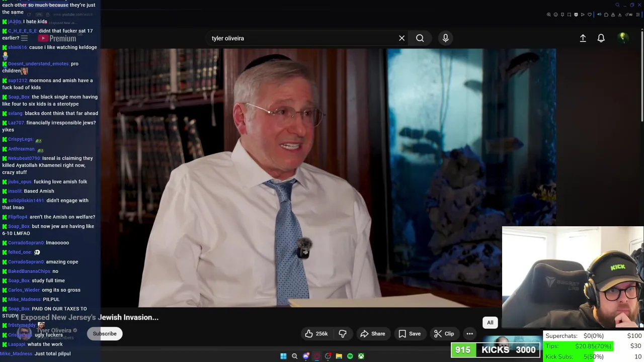The width and height of the screenshot is (644, 362).
Task: Select the 'All' filter chip
Action: pos(490,323)
